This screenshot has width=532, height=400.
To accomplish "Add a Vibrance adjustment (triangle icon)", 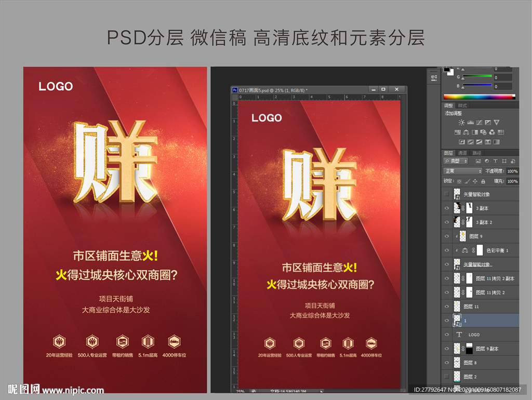I will tap(497, 123).
